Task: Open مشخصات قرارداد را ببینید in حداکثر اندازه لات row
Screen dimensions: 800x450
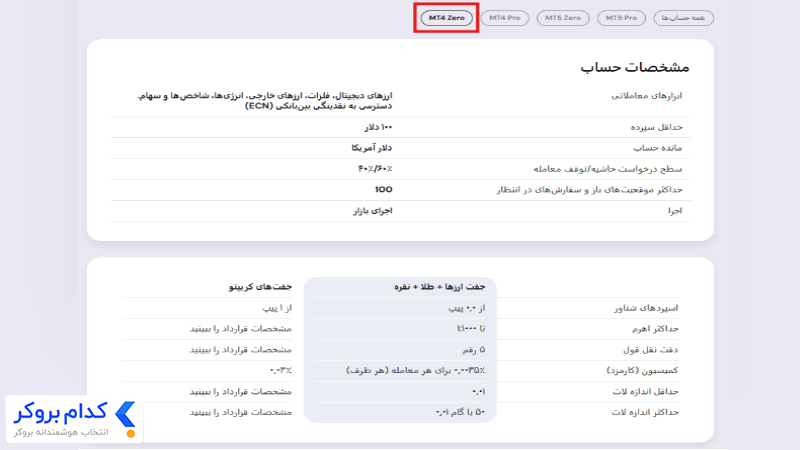Action: coord(241,412)
